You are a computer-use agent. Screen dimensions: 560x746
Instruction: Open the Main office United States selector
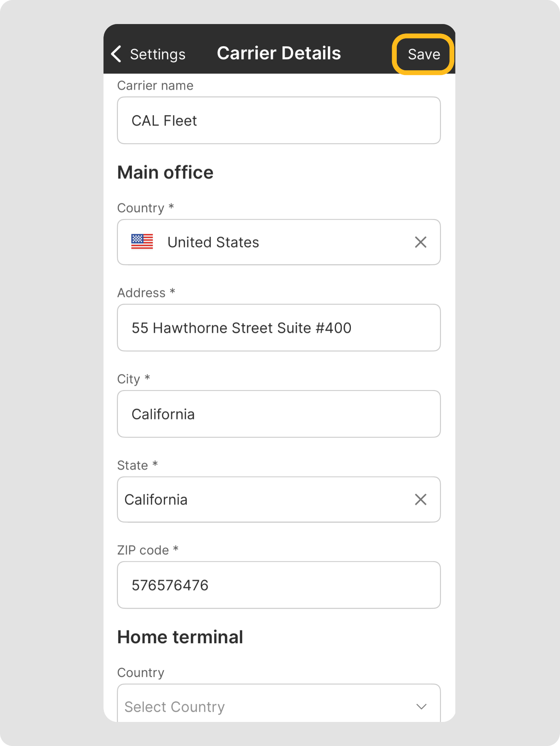pyautogui.click(x=270, y=242)
